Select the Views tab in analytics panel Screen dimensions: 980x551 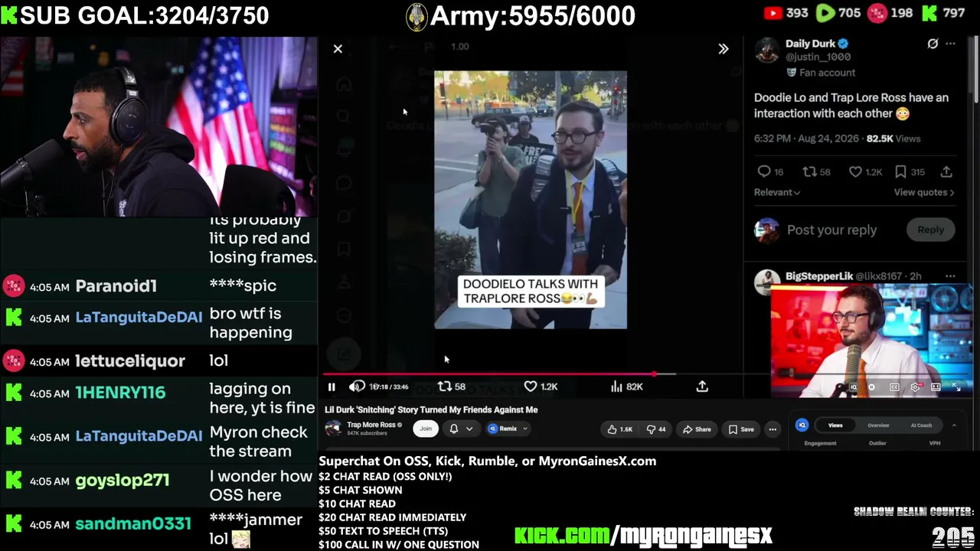835,425
